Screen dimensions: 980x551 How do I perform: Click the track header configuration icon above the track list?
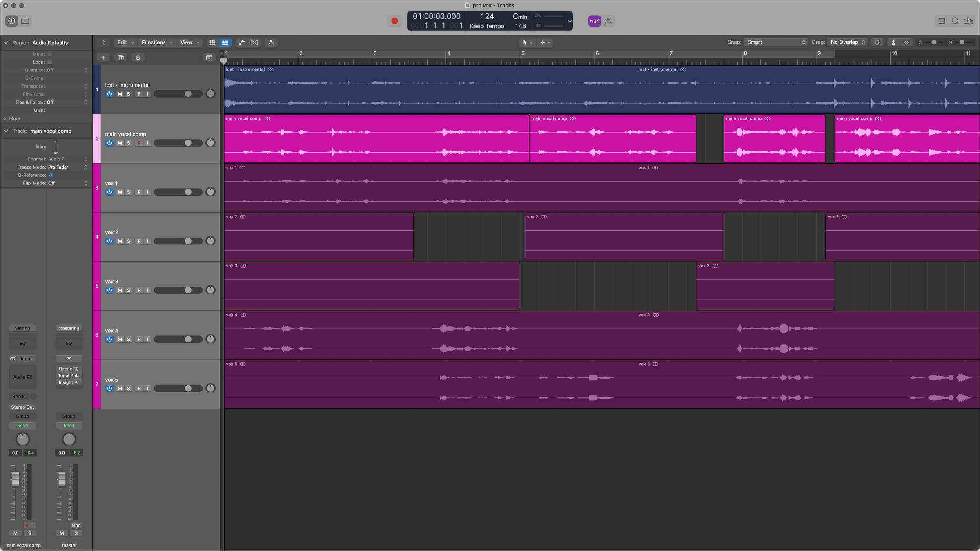coord(209,58)
